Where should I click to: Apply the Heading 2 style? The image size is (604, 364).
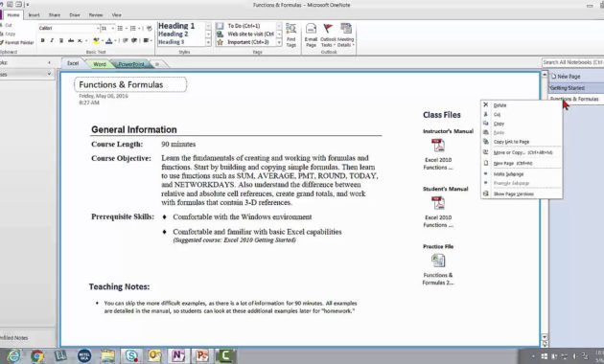pos(174,34)
